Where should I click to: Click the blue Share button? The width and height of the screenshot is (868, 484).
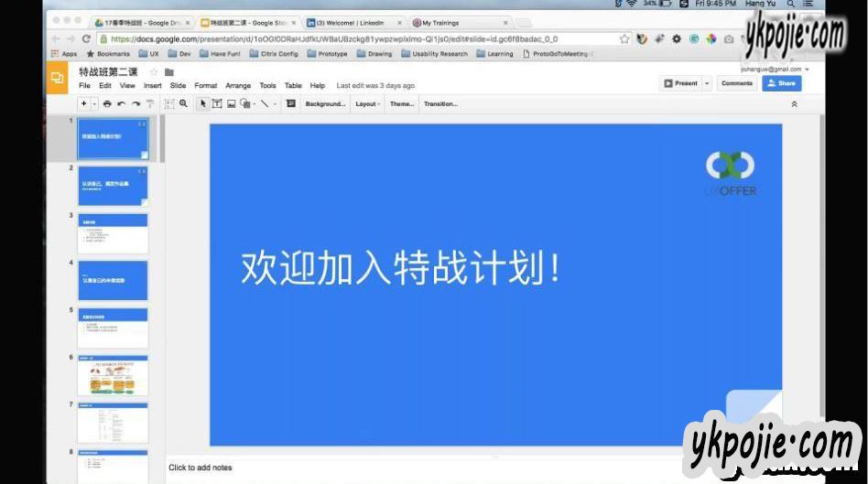(781, 83)
